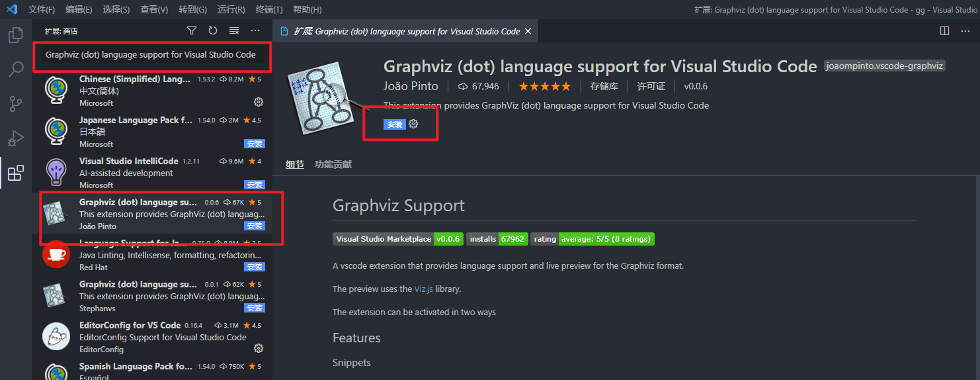Refresh the extensions list
The image size is (980, 380).
point(213,30)
